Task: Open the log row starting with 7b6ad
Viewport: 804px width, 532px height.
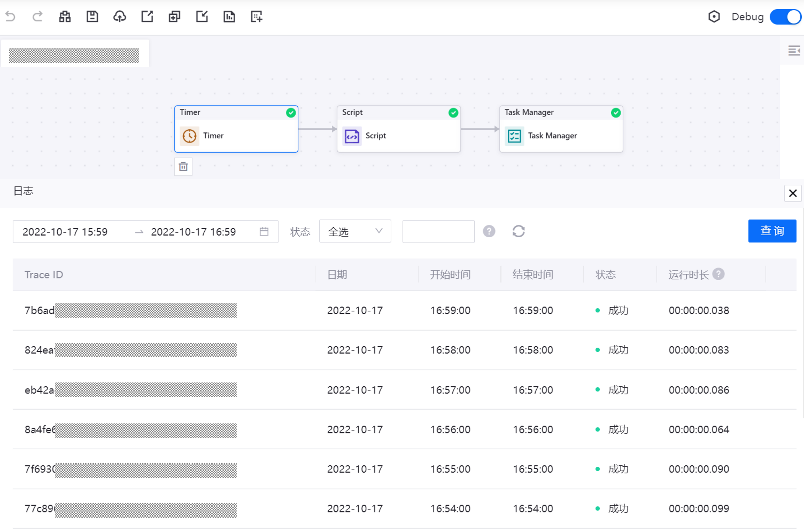Action: 39,311
